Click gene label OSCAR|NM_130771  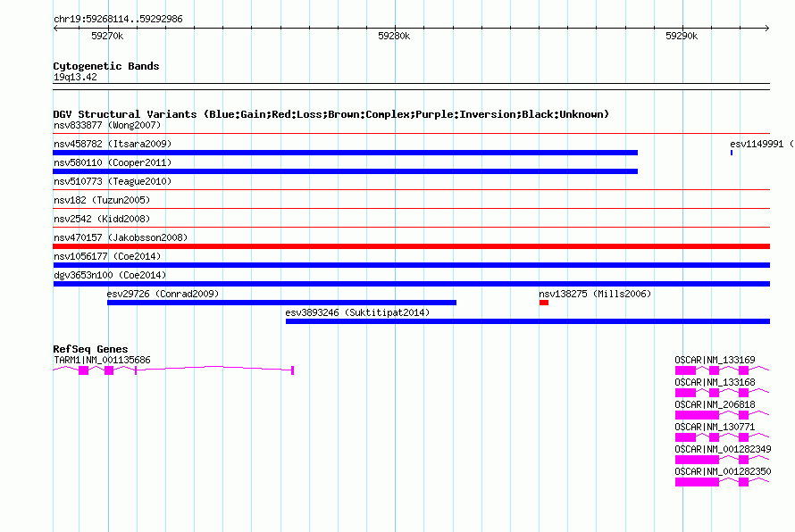[x=715, y=428]
